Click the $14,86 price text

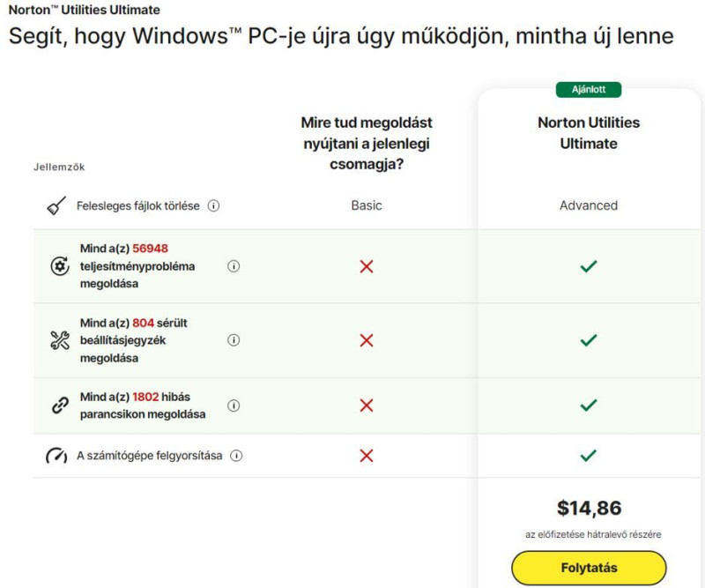click(x=589, y=508)
